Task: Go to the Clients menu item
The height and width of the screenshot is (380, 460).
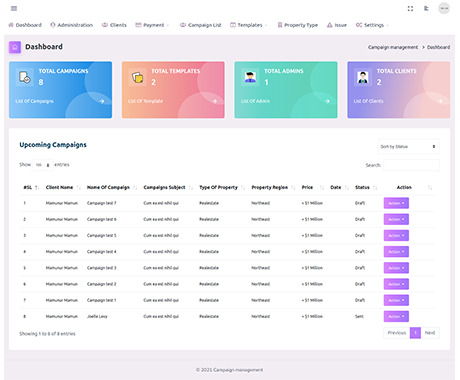Action: pos(114,25)
